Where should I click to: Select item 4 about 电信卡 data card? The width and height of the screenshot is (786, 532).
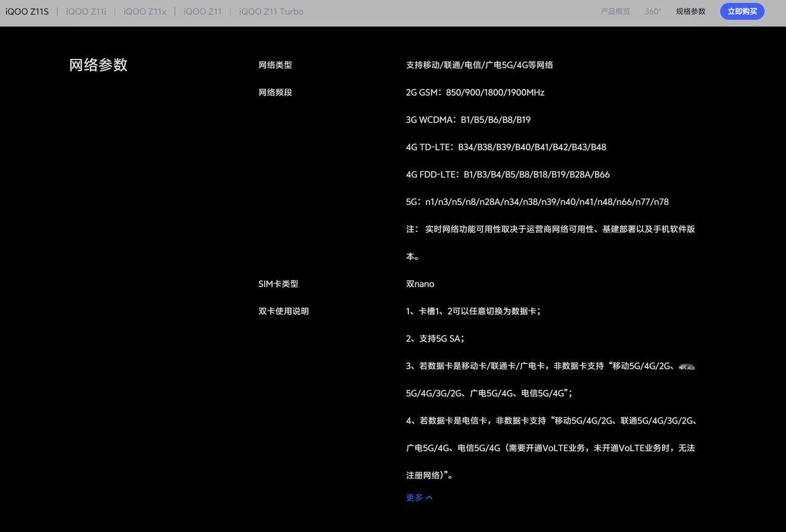pyautogui.click(x=551, y=448)
